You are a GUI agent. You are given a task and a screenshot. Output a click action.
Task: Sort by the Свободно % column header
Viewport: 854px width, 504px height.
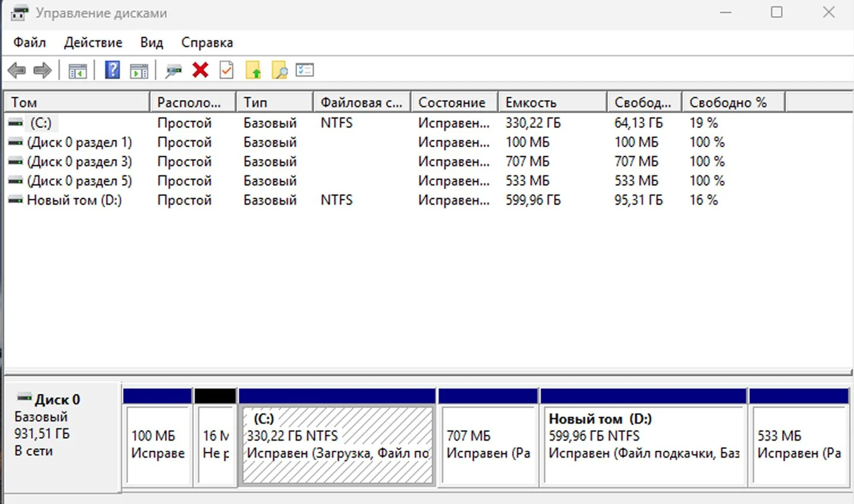click(734, 102)
